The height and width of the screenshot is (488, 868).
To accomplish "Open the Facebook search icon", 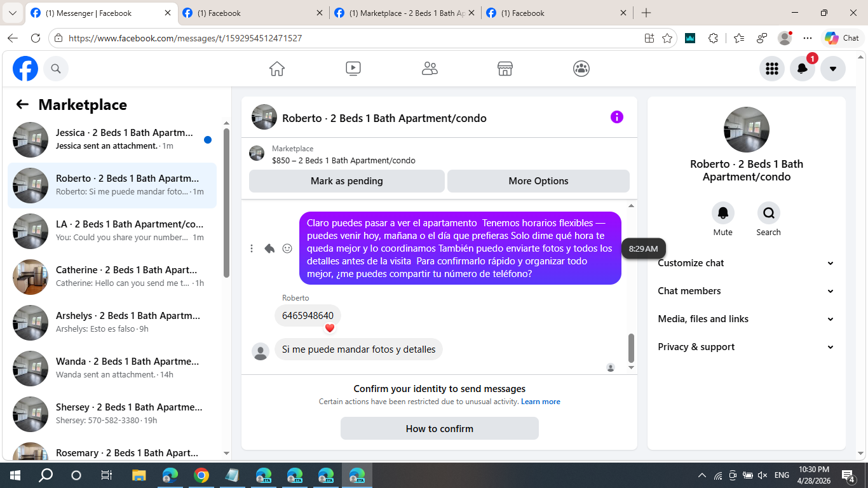I will coord(56,69).
